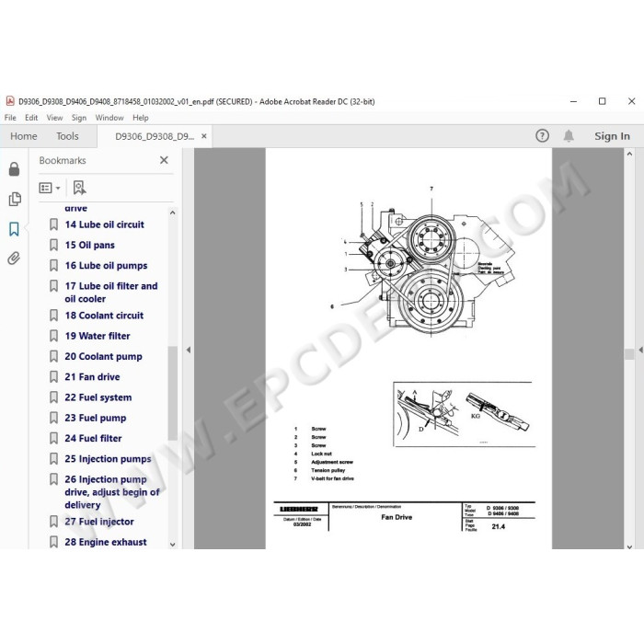Open bookmark 23 Fuel pump

click(x=96, y=418)
